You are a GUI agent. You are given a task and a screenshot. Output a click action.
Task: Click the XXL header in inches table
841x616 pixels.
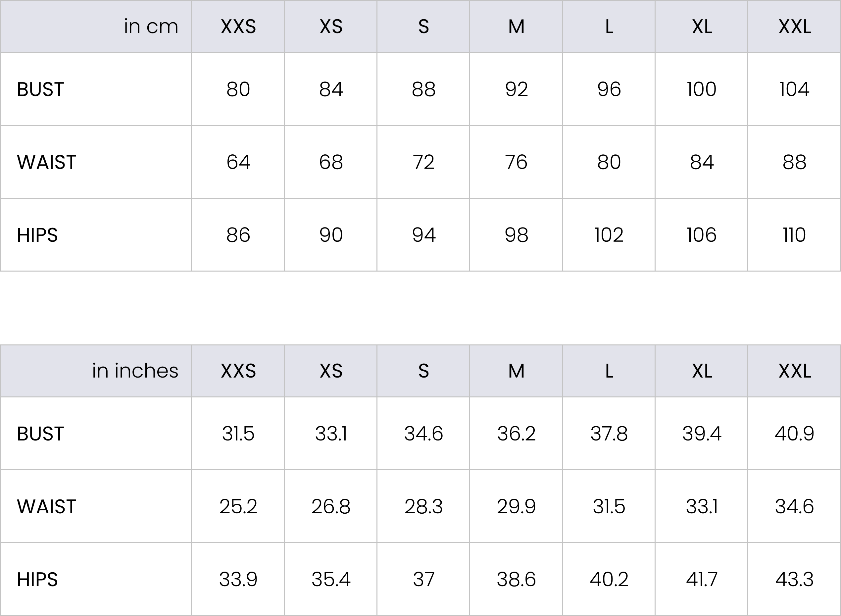point(794,371)
